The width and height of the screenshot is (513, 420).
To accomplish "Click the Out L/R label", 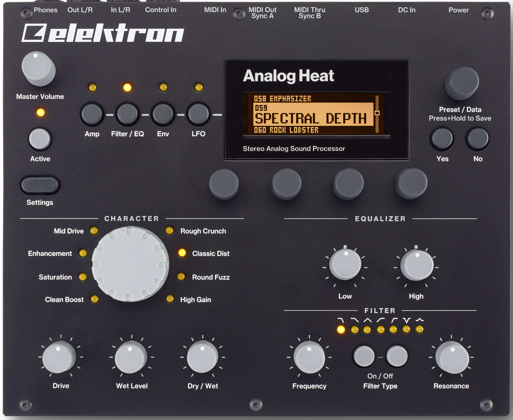I will coord(80,10).
